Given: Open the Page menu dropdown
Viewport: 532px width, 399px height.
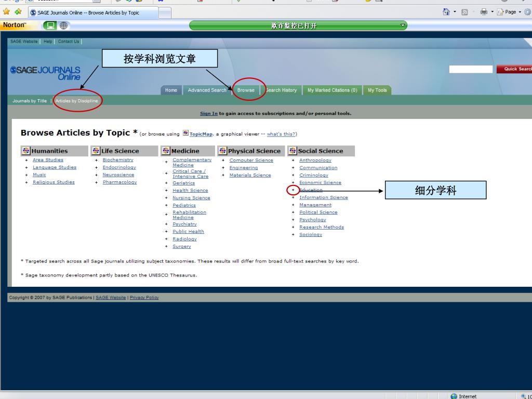Looking at the screenshot, I should point(509,12).
